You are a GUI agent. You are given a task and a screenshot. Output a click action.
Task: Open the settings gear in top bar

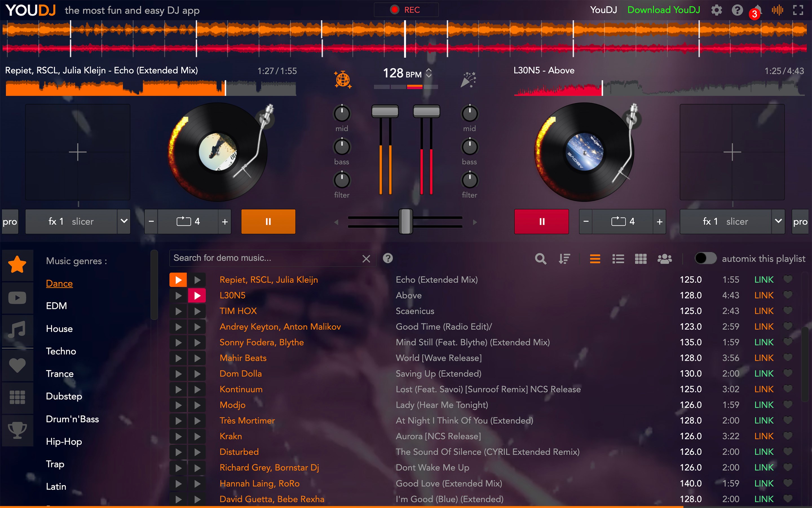(x=716, y=10)
